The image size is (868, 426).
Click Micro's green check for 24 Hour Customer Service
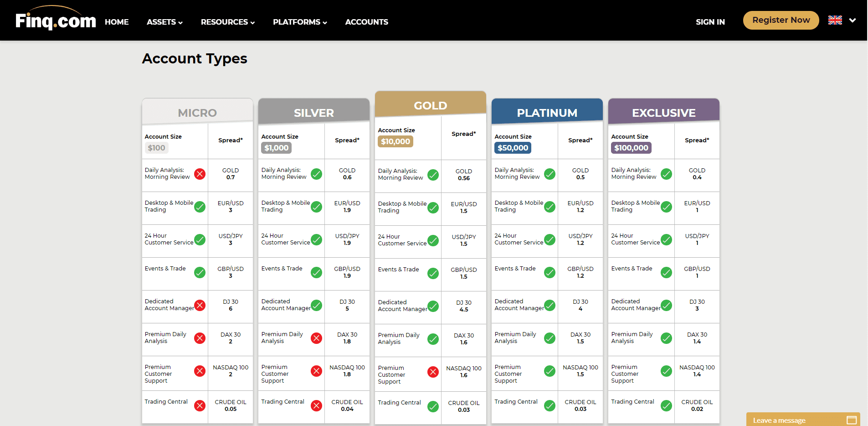point(200,239)
